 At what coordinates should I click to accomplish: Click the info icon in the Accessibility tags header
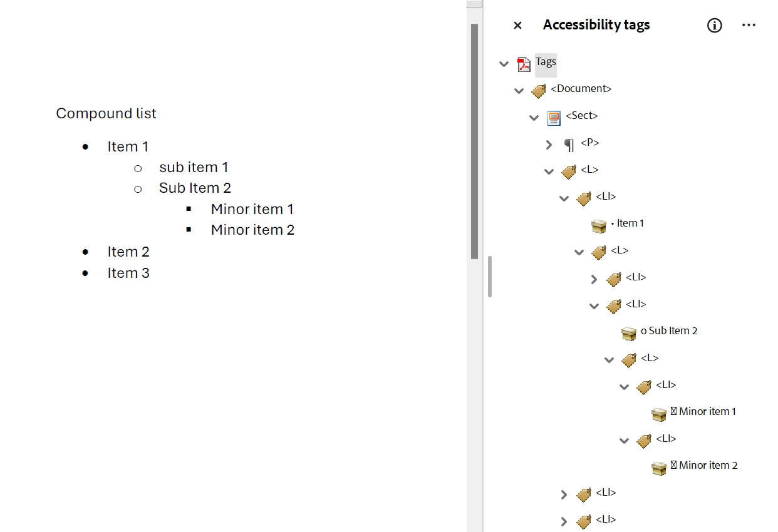(x=714, y=26)
